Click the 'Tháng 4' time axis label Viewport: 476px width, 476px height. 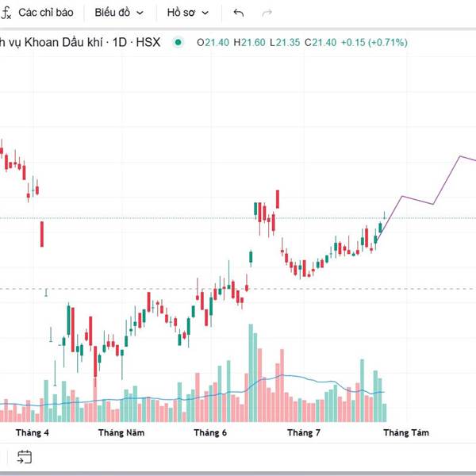(33, 432)
